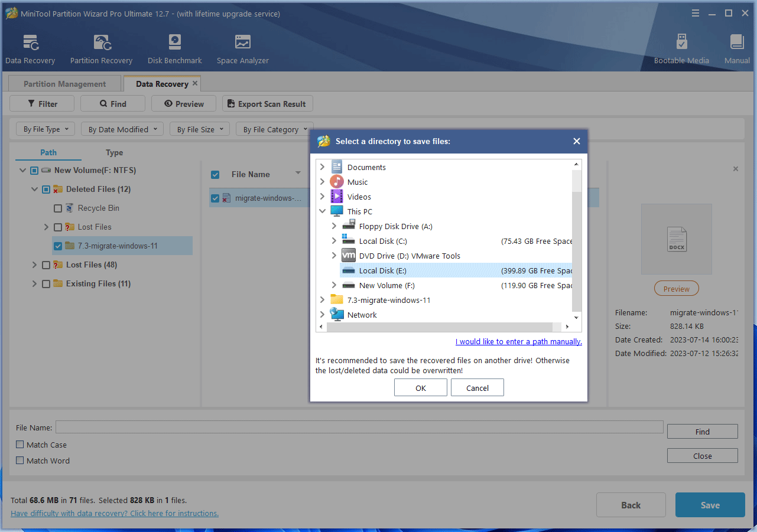Switch to Partition Management tab
Image resolution: width=757 pixels, height=532 pixels.
(65, 84)
